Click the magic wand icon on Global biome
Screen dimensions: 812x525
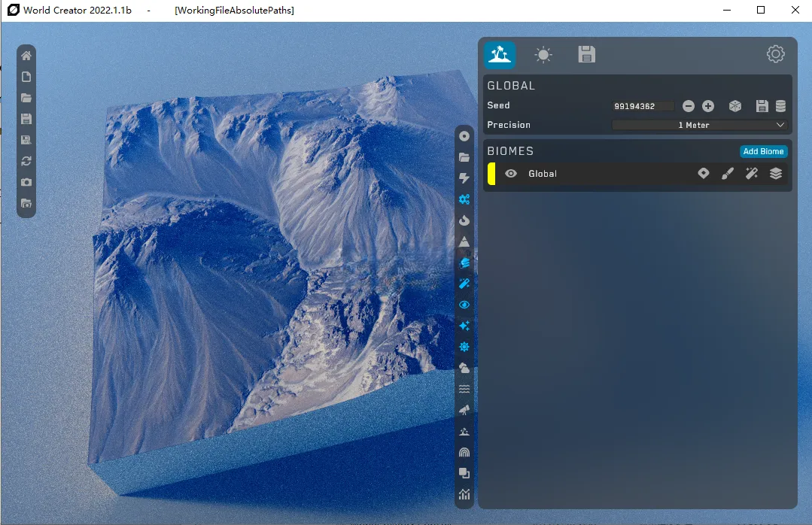(752, 174)
